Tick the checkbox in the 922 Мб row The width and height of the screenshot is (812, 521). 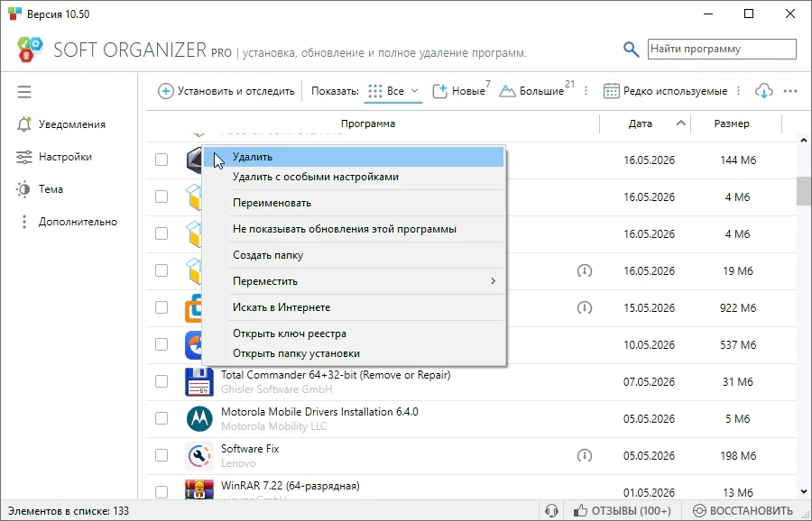(161, 307)
